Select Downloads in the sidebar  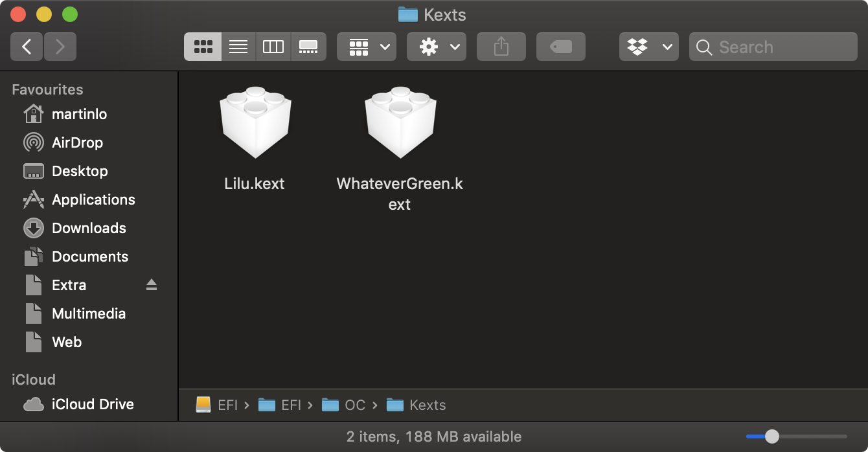89,228
